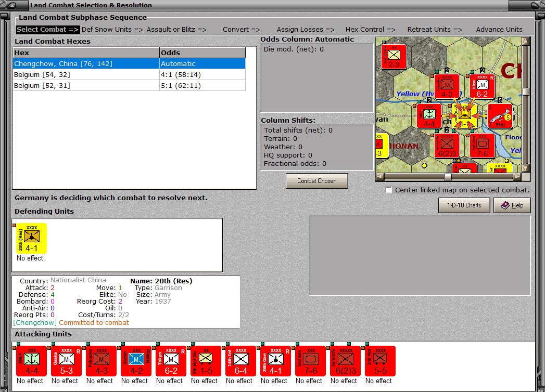Click the 6(2)3 HQ counter on the map
Image resolution: width=545 pixels, height=392 pixels.
pos(447,146)
